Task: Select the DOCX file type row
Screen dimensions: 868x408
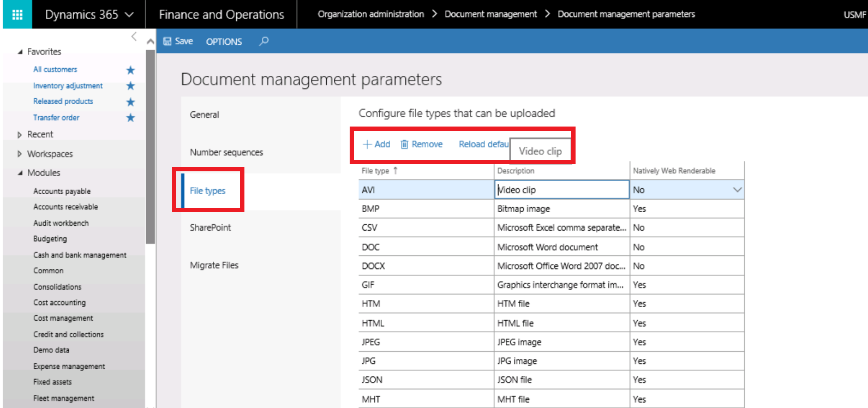Action: [x=551, y=266]
